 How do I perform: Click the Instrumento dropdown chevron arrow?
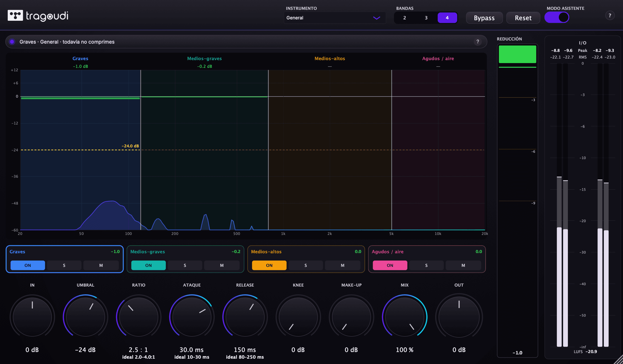point(376,18)
